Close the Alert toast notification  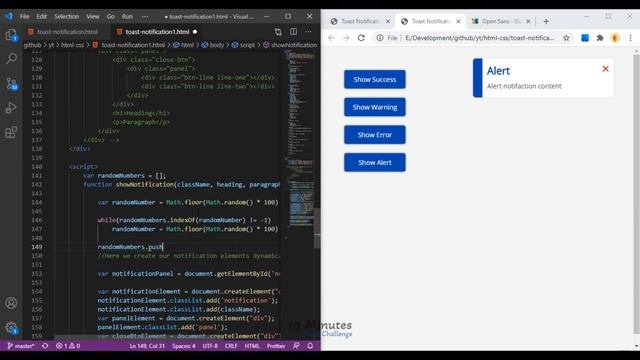tap(605, 69)
